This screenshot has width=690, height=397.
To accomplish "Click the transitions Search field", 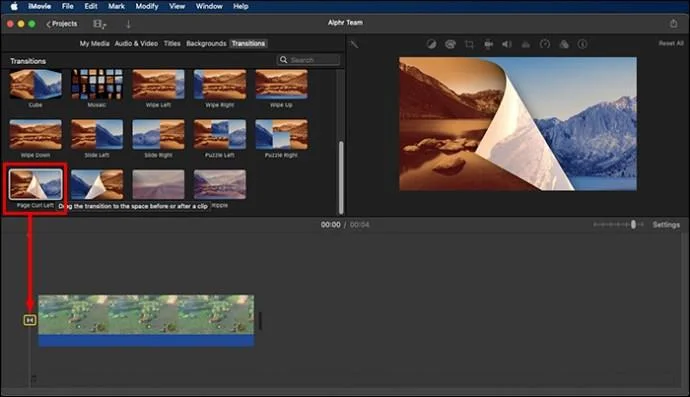I will pos(308,59).
